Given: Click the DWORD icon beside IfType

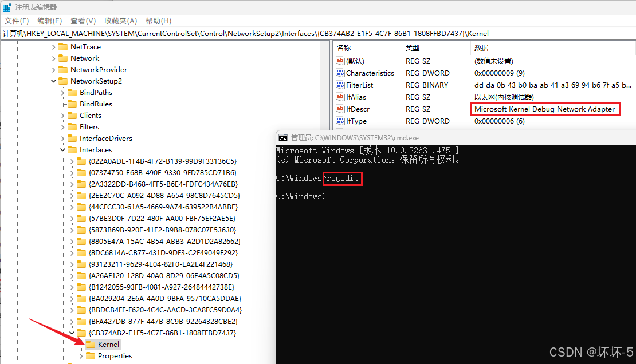Looking at the screenshot, I should click(x=340, y=121).
